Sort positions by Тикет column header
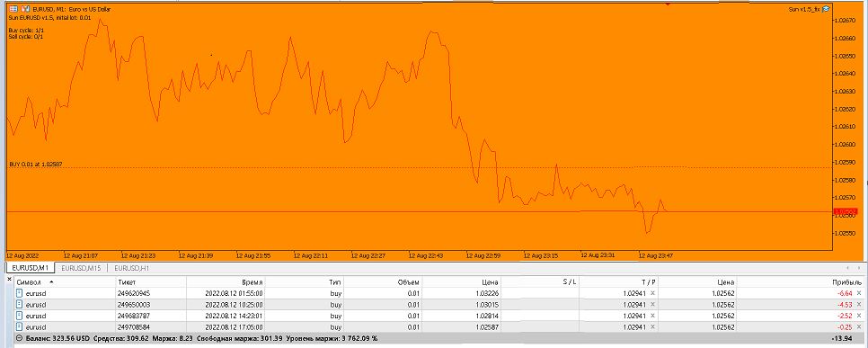Viewport: 868px width, 348px height. pyautogui.click(x=150, y=282)
